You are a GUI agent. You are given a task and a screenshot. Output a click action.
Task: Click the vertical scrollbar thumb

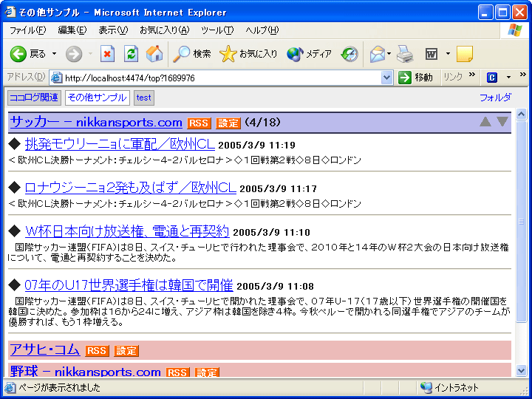[x=521, y=222]
